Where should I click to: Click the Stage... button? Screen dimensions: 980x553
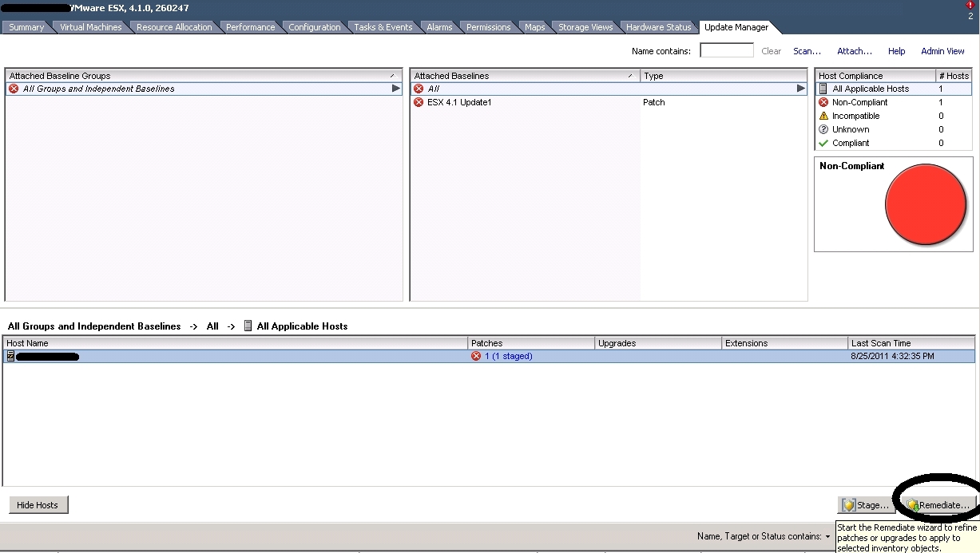[864, 505]
